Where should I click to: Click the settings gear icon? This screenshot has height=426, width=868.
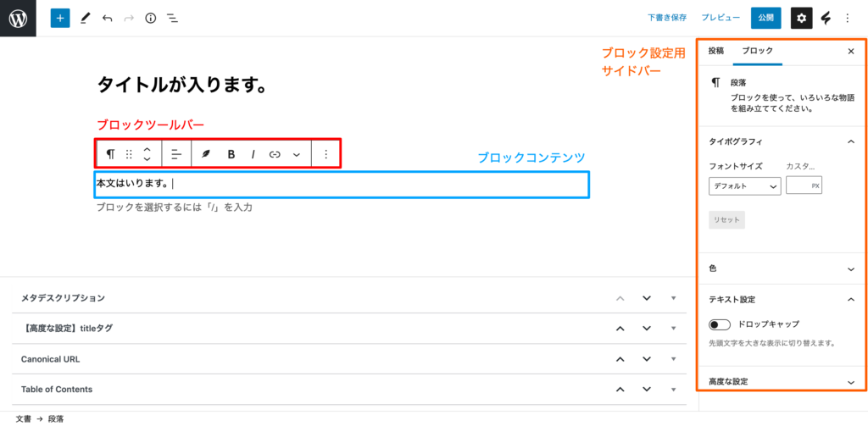(x=801, y=18)
